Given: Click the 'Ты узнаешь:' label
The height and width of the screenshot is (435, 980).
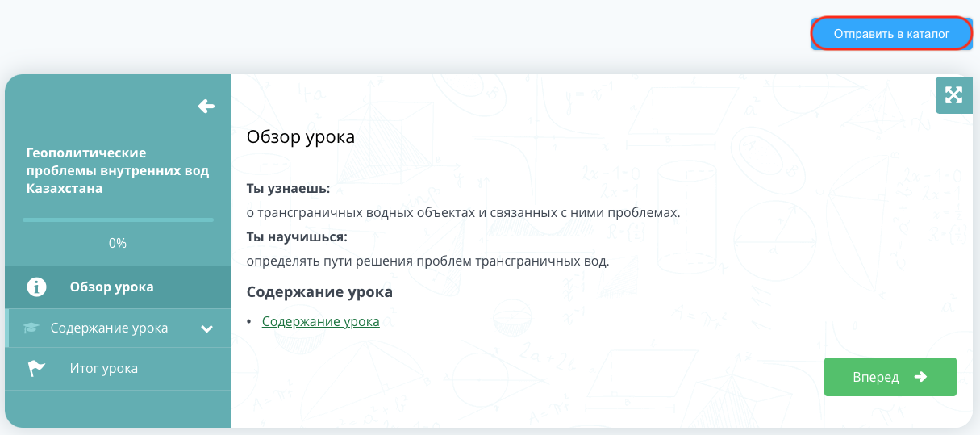Looking at the screenshot, I should [x=289, y=188].
